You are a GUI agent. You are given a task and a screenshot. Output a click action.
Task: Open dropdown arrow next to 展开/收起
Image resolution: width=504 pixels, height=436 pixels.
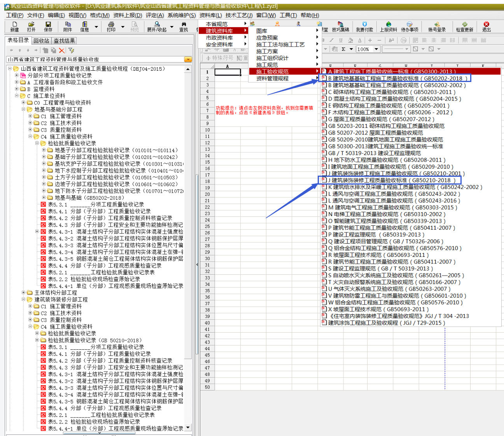click(171, 27)
